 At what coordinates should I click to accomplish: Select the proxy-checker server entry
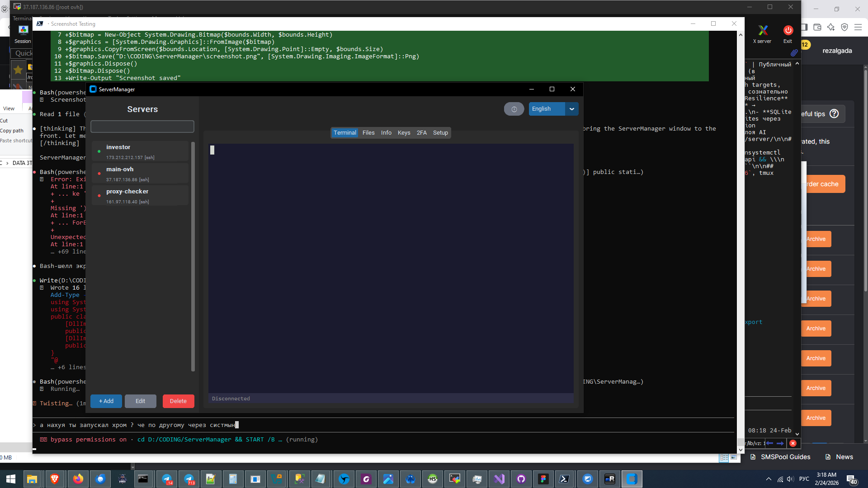pyautogui.click(x=140, y=196)
